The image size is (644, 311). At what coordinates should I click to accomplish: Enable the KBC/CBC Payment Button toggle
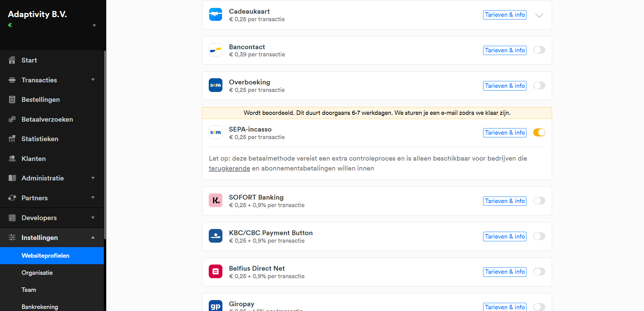point(539,236)
